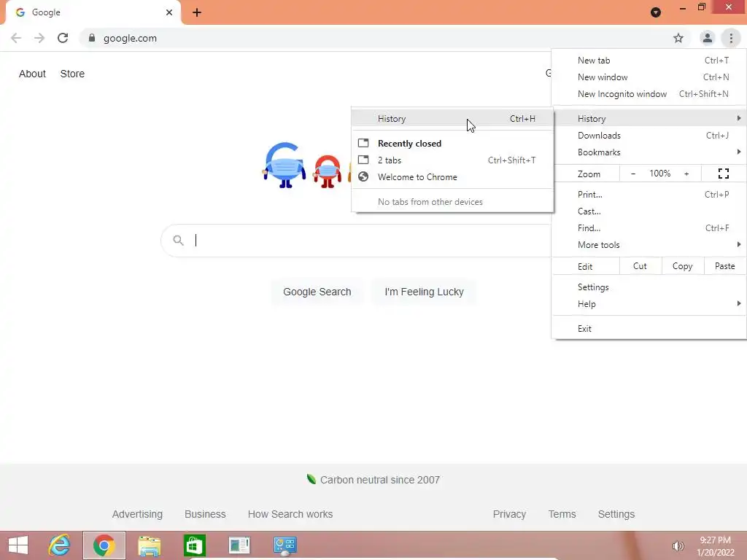747x560 pixels.
Task: Click the Chrome taskbar icon
Action: click(x=104, y=545)
